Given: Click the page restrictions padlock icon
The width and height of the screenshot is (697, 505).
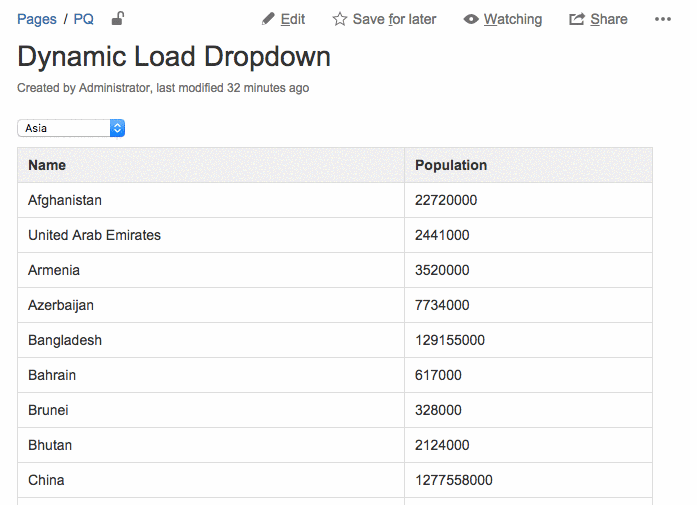Looking at the screenshot, I should 118,18.
